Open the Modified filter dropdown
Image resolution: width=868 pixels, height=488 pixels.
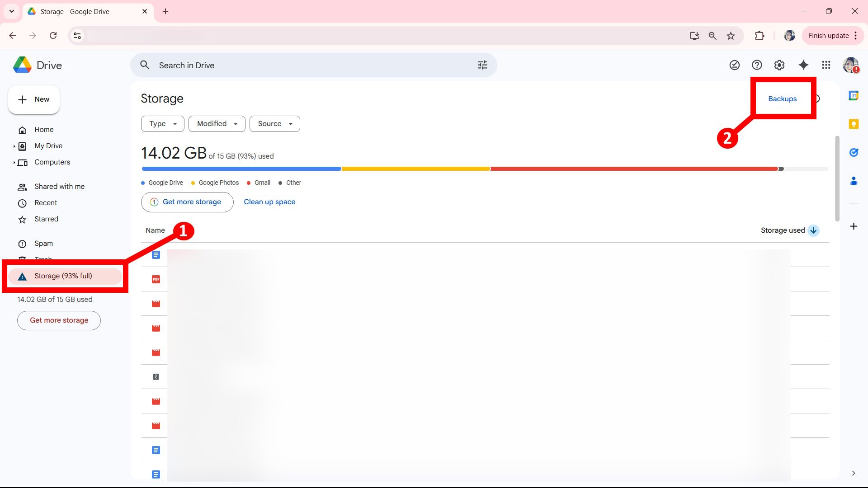point(217,123)
